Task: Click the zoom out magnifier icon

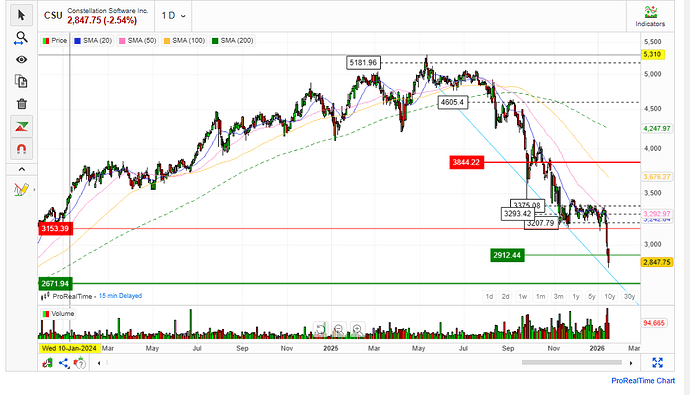Action: [x=339, y=329]
